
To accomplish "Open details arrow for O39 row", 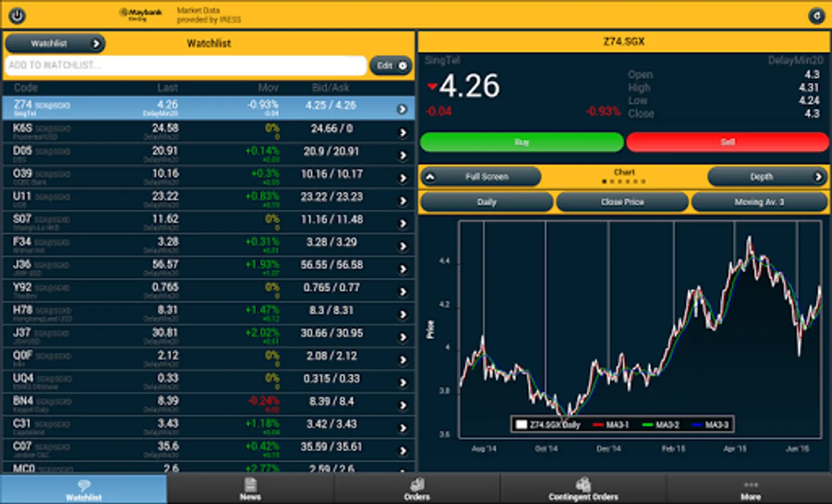I will tap(402, 178).
